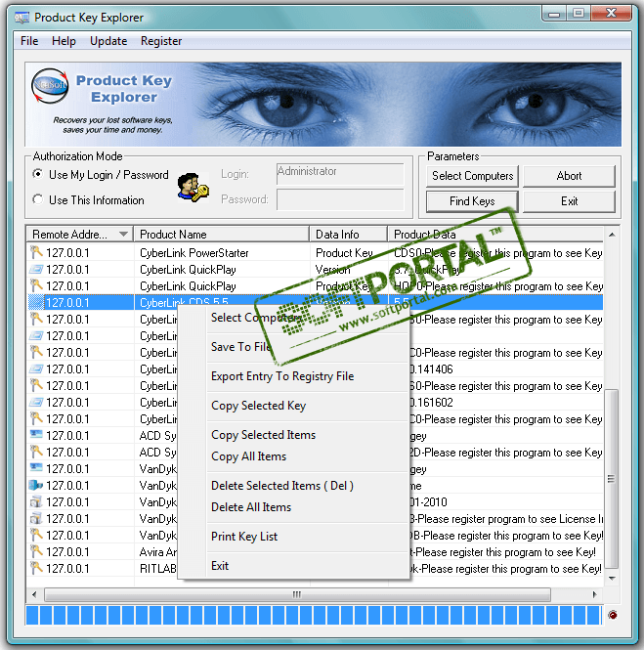
Task: Click the version icon of CyberLink QuickPlay 3.7 row
Action: click(36, 270)
